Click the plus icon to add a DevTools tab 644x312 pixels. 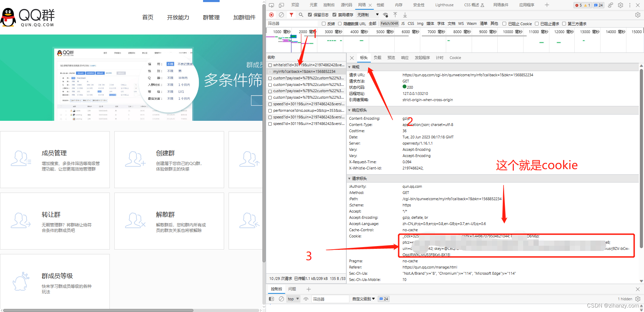(x=547, y=5)
